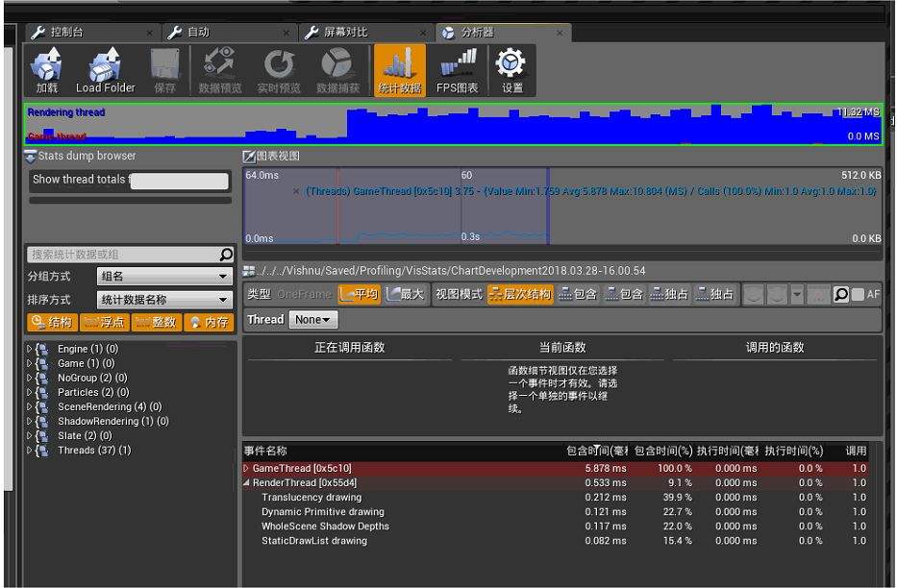Toggle the 平均 average type button

click(359, 294)
